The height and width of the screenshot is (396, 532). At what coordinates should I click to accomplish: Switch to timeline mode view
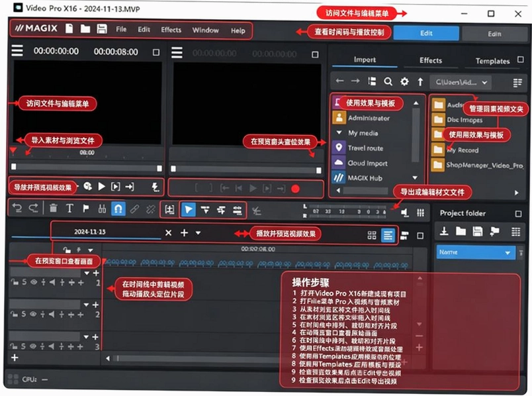(388, 235)
